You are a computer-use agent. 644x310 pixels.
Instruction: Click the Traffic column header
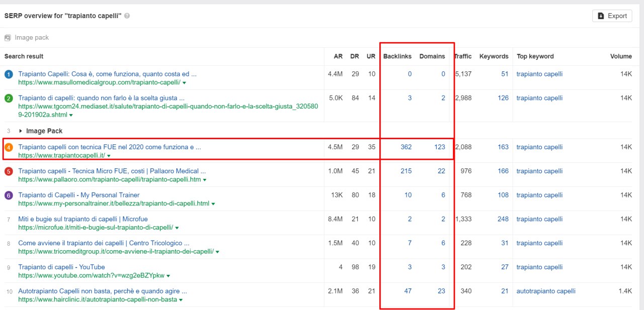tap(463, 56)
